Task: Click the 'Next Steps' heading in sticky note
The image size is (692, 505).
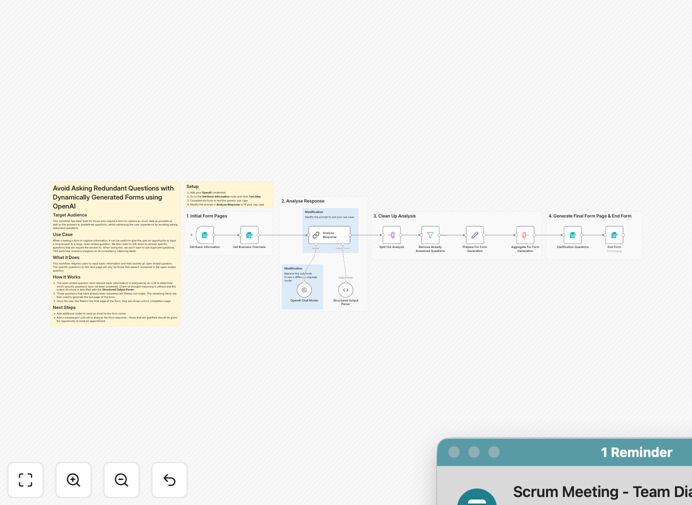Action: click(x=64, y=307)
